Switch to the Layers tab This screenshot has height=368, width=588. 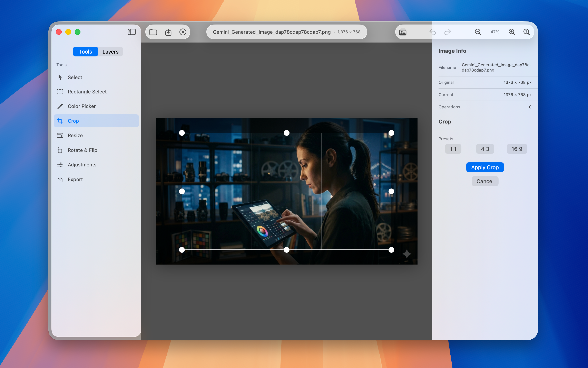click(110, 52)
